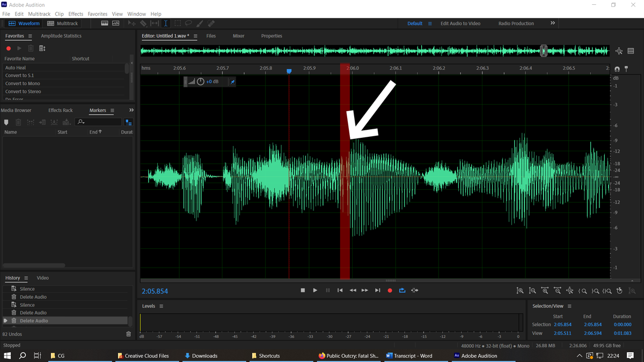
Task: Click the blue playhead marker on ruler
Action: tap(289, 71)
